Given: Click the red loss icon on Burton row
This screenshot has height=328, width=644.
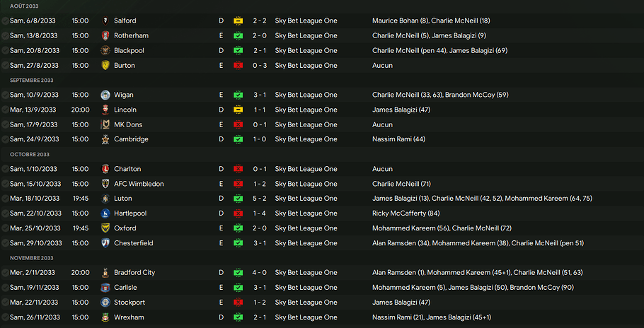Looking at the screenshot, I should 238,66.
